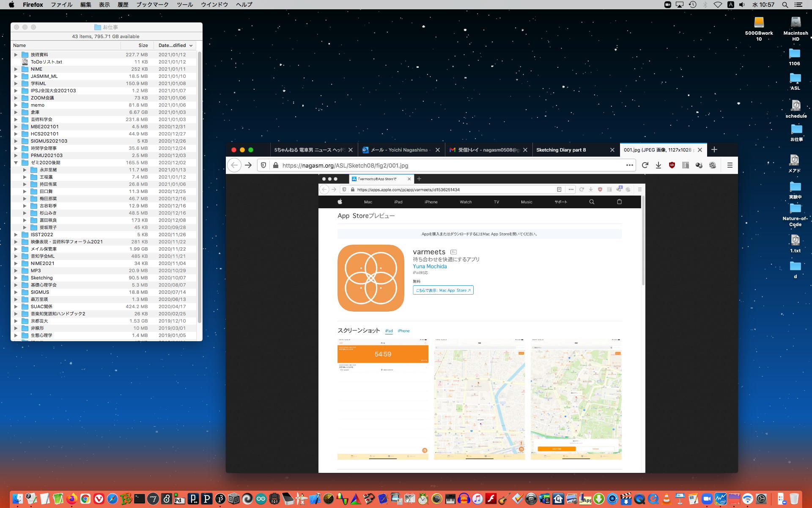Click the URL address field
Image resolution: width=812 pixels, height=508 pixels.
click(448, 166)
